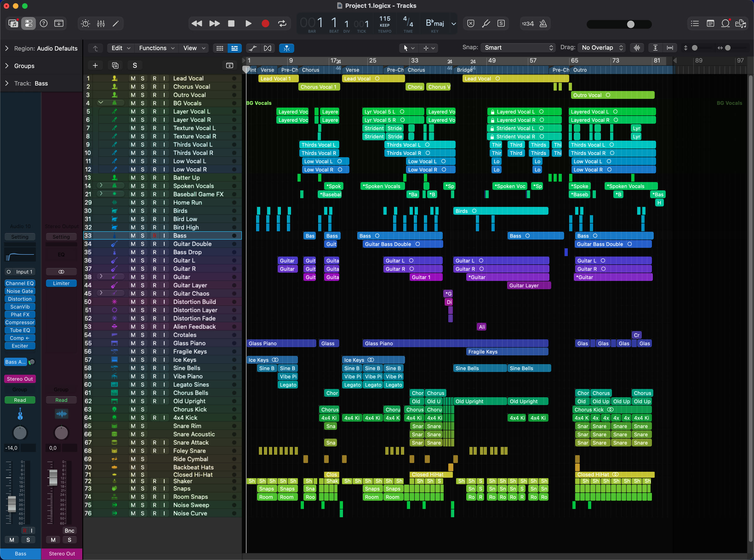Open the Loop Browser icon
This screenshot has width=754, height=560.
click(x=725, y=23)
